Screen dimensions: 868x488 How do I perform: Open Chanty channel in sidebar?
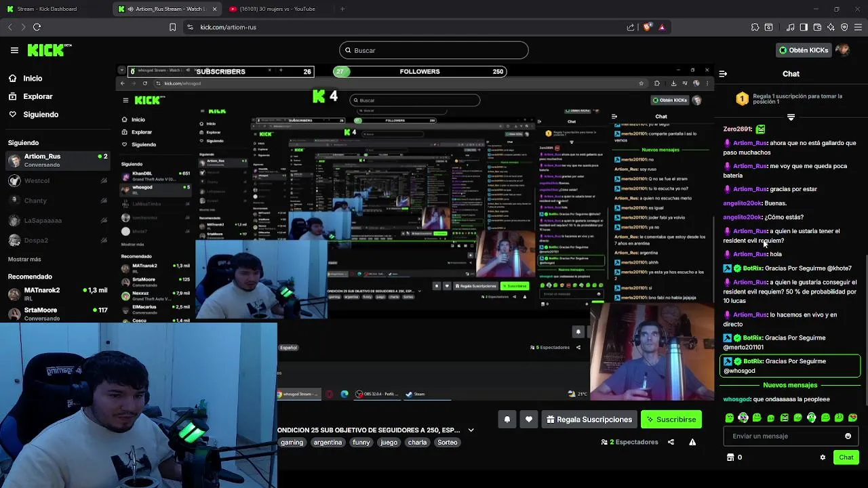click(x=57, y=201)
